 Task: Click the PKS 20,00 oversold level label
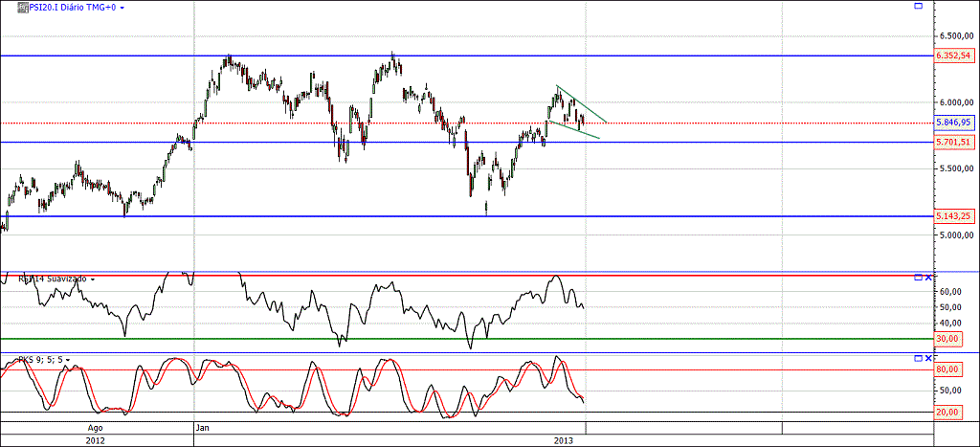[x=947, y=413]
